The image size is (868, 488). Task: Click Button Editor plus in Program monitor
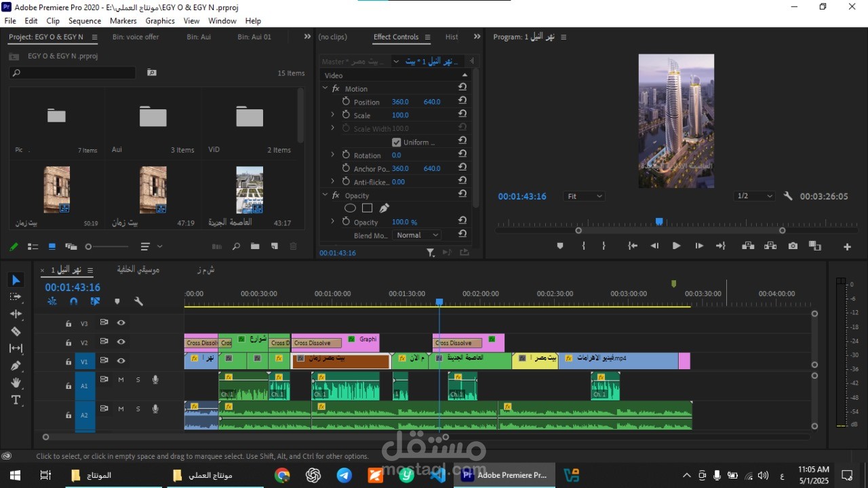tap(847, 246)
